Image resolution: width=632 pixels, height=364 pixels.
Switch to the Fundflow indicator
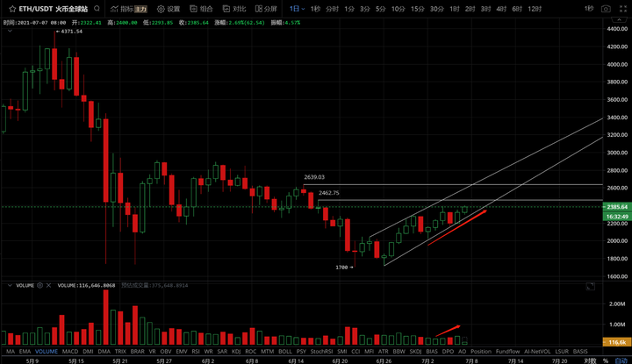[507, 351]
